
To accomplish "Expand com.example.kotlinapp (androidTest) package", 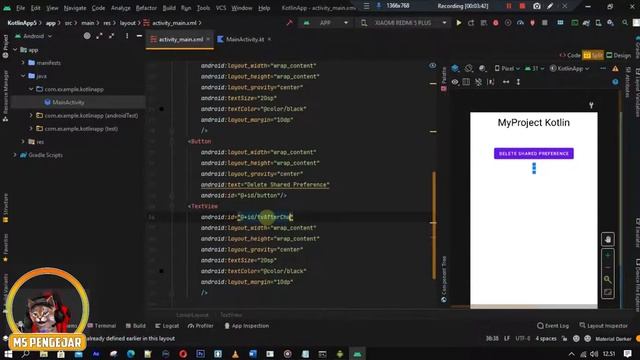I will click(31, 116).
